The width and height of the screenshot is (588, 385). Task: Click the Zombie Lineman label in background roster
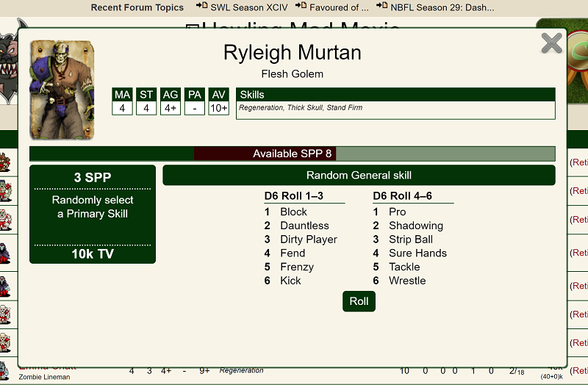coord(44,377)
